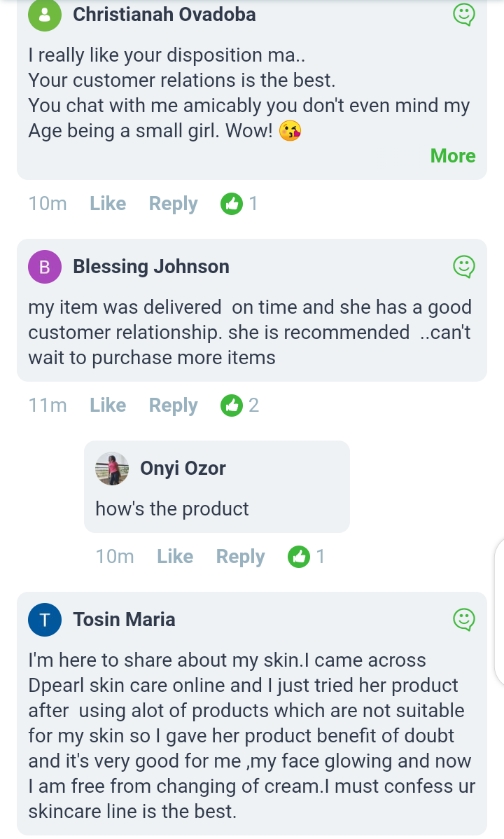The image size is (504, 839).
Task: Like Blessing Johnson's comment
Action: click(108, 405)
